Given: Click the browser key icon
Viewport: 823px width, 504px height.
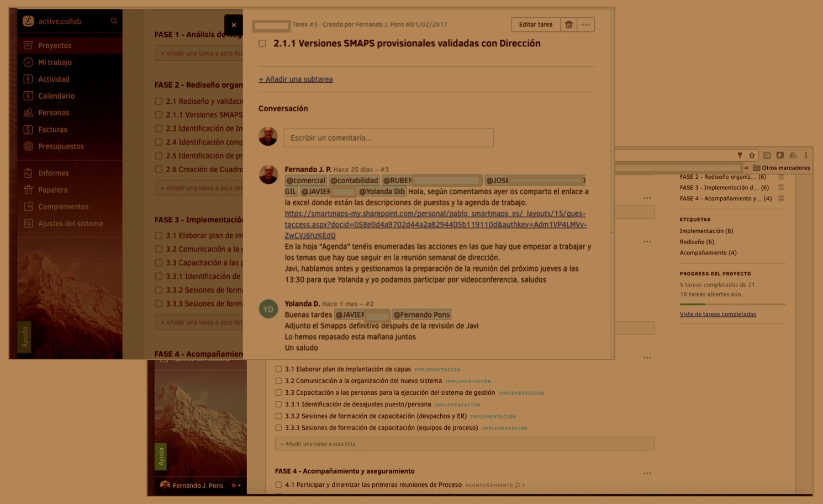Looking at the screenshot, I should click(x=740, y=155).
